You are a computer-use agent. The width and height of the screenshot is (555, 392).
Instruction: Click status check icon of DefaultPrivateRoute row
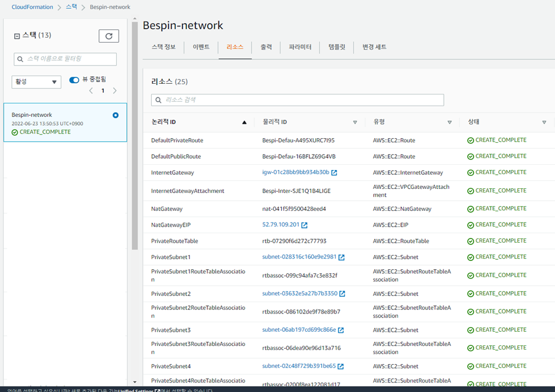(471, 141)
